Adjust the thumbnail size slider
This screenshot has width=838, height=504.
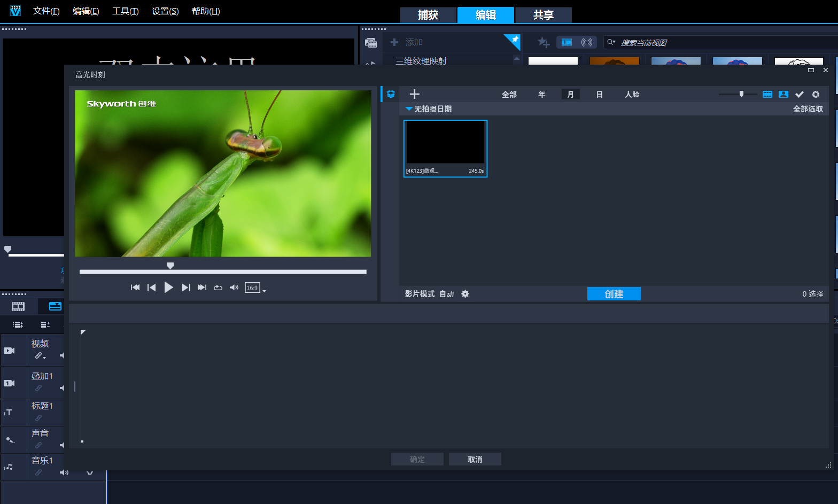[x=741, y=94]
